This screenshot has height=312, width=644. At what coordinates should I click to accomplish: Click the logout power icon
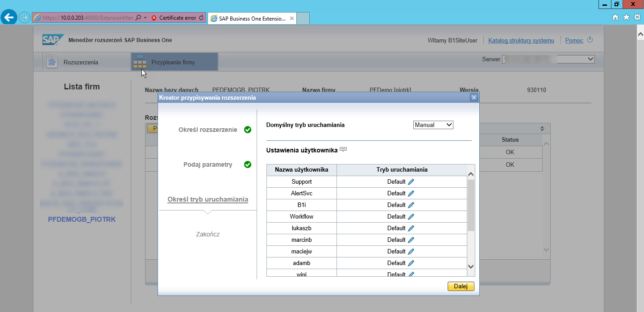click(x=590, y=40)
